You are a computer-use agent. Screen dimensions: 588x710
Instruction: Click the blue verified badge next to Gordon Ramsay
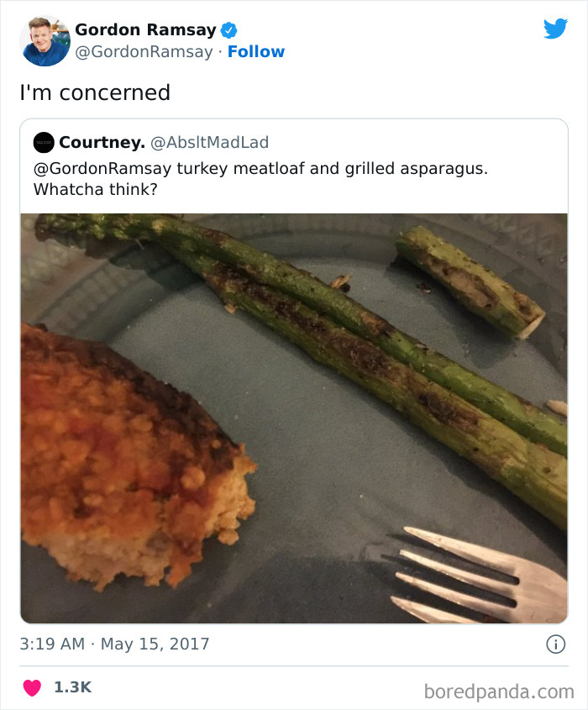[x=227, y=29]
